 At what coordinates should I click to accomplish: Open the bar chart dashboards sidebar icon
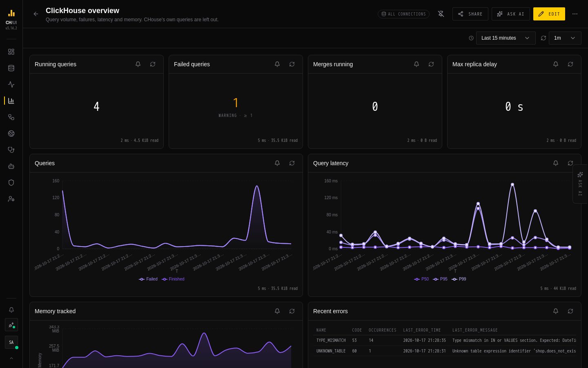(11, 101)
